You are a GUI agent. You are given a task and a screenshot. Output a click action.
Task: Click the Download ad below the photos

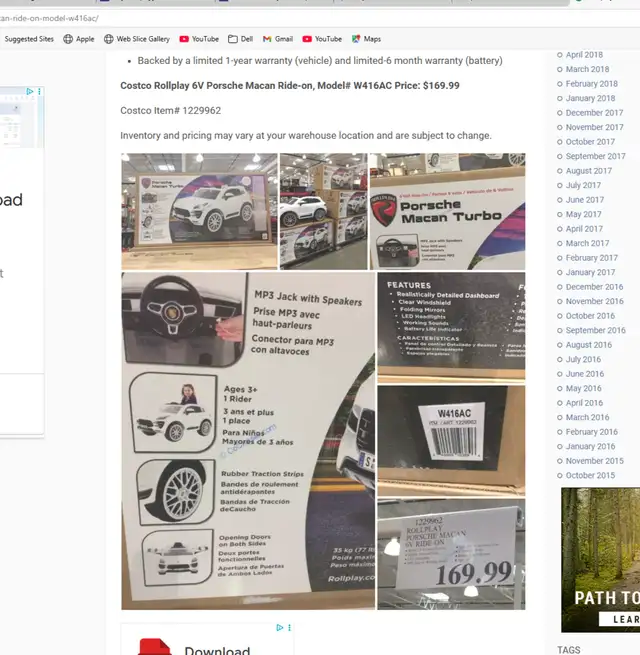point(208,639)
